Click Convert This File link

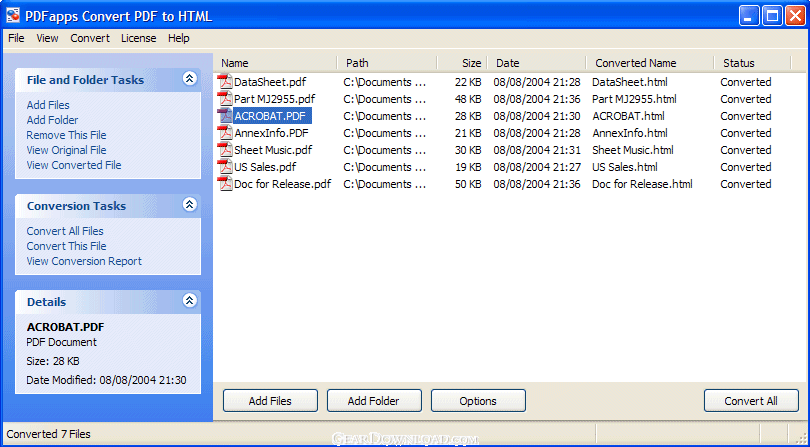click(66, 246)
